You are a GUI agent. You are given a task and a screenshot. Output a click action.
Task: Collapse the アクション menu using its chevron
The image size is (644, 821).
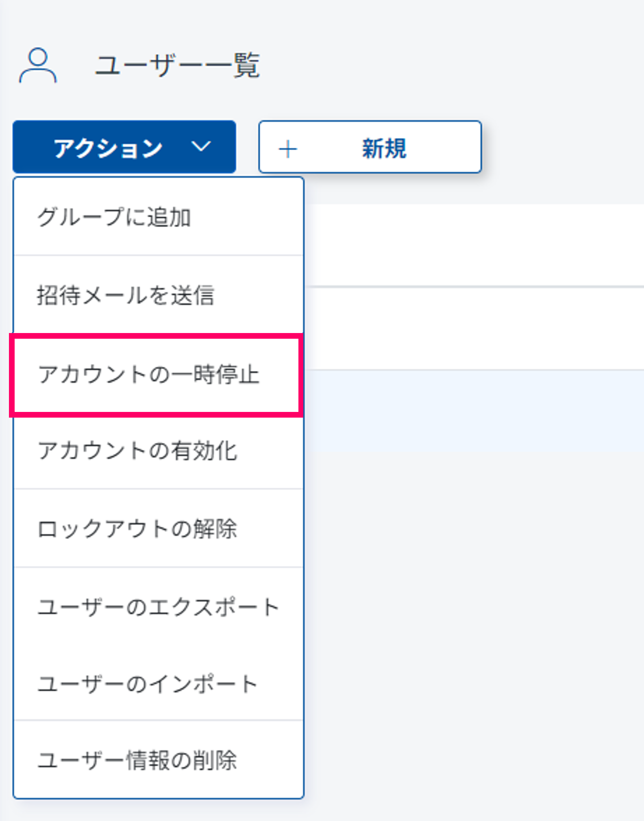(201, 146)
